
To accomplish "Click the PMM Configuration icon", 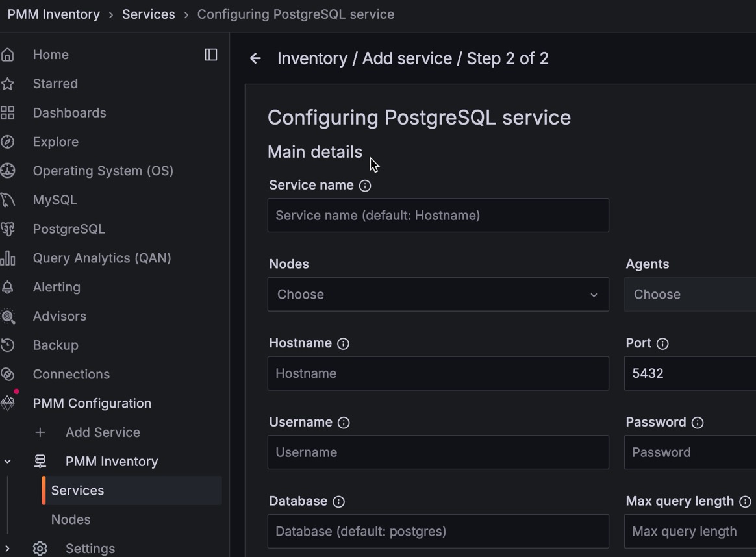I will point(7,403).
